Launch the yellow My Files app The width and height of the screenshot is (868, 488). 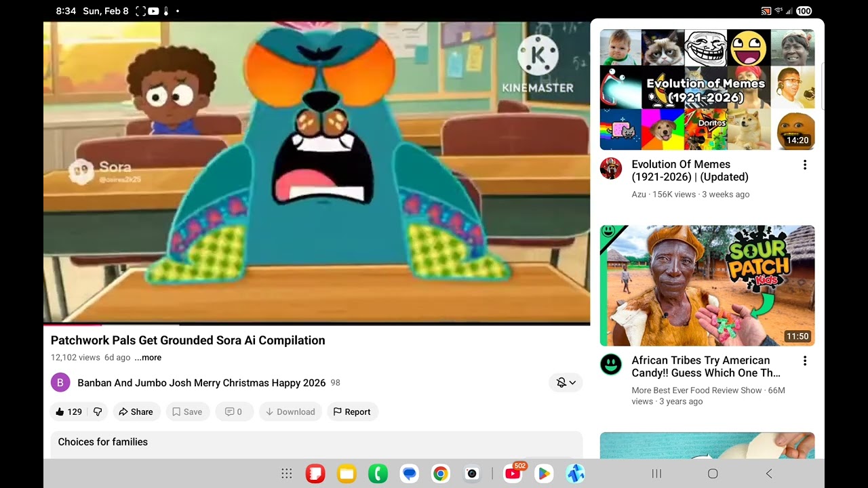[347, 474]
